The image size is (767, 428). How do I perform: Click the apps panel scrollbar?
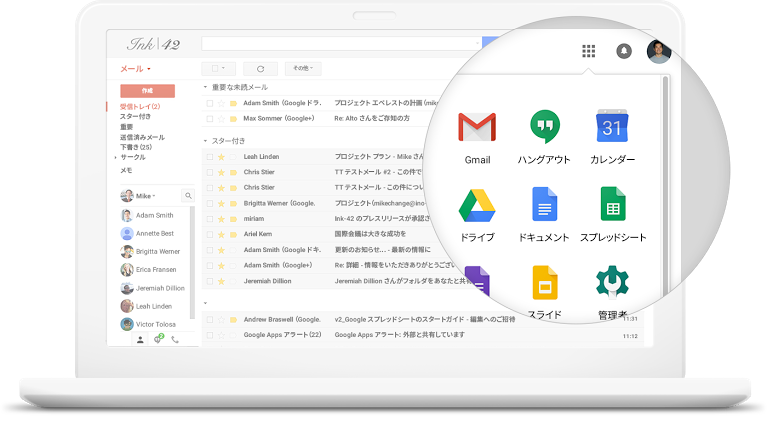point(665,186)
